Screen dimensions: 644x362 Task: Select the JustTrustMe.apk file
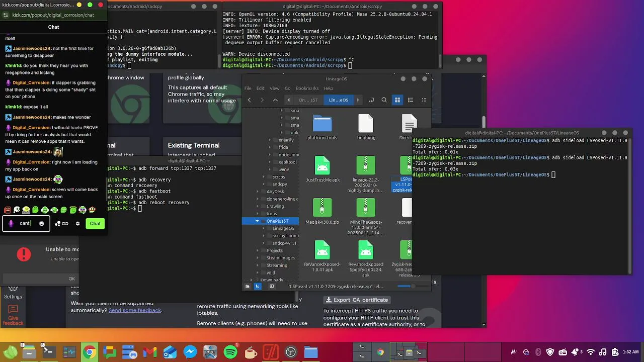pyautogui.click(x=323, y=169)
